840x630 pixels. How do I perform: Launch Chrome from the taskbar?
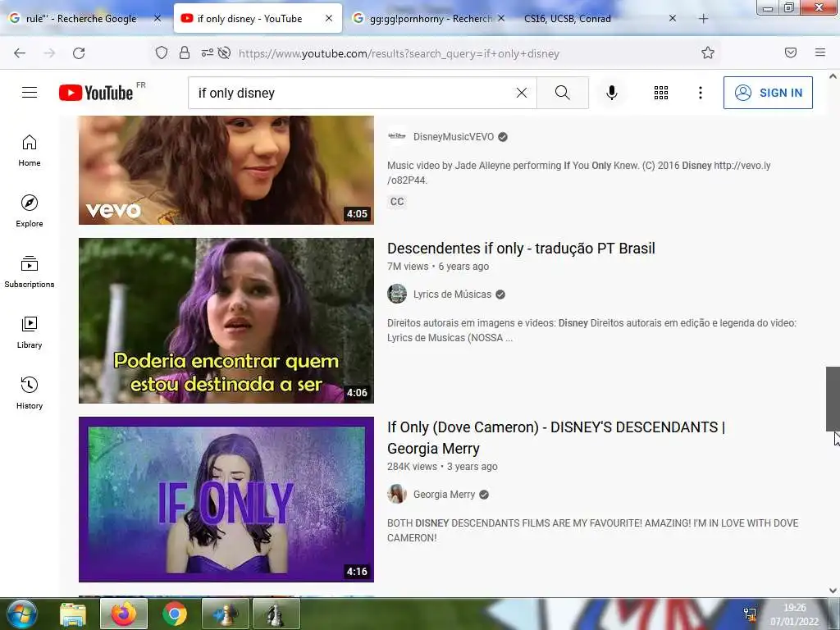coord(175,614)
